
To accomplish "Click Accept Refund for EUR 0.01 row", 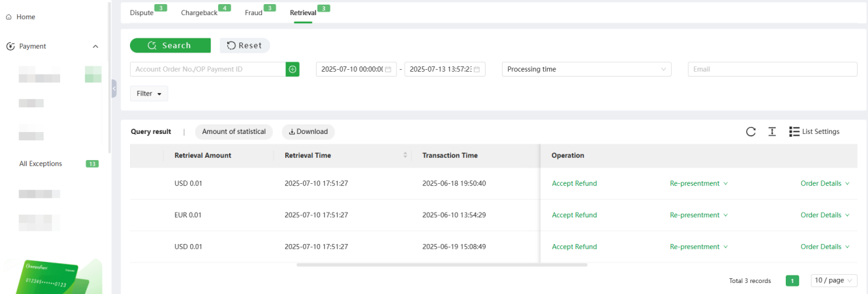I will click(575, 215).
